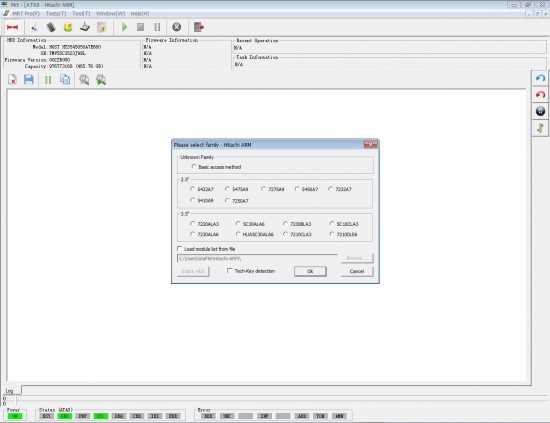
Task: Click the document with red X icon
Action: coord(12,80)
